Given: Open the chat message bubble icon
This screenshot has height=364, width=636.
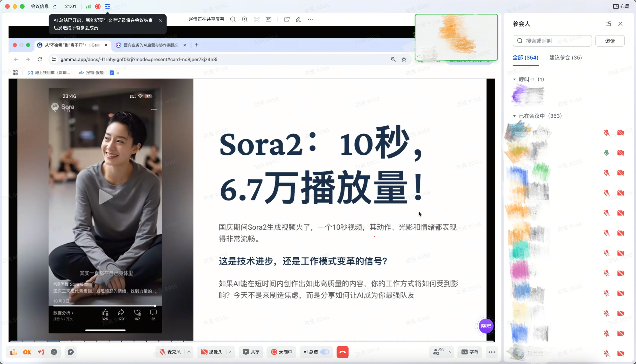Looking at the screenshot, I should click(71, 352).
